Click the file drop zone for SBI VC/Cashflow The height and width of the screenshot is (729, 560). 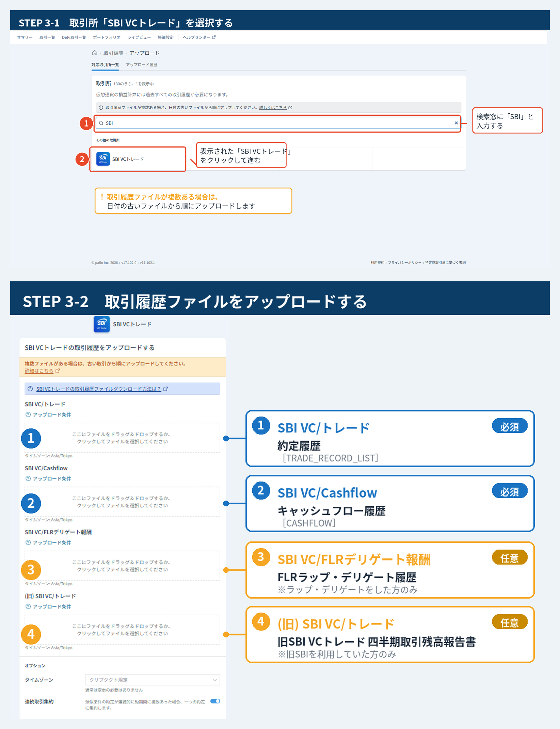tap(122, 502)
